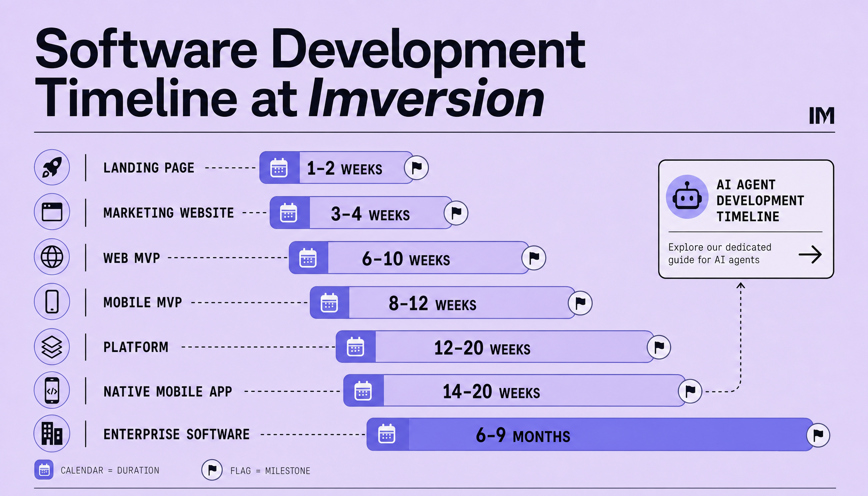The image size is (868, 496).
Task: Click the milestone flag for Platform
Action: pyautogui.click(x=659, y=347)
